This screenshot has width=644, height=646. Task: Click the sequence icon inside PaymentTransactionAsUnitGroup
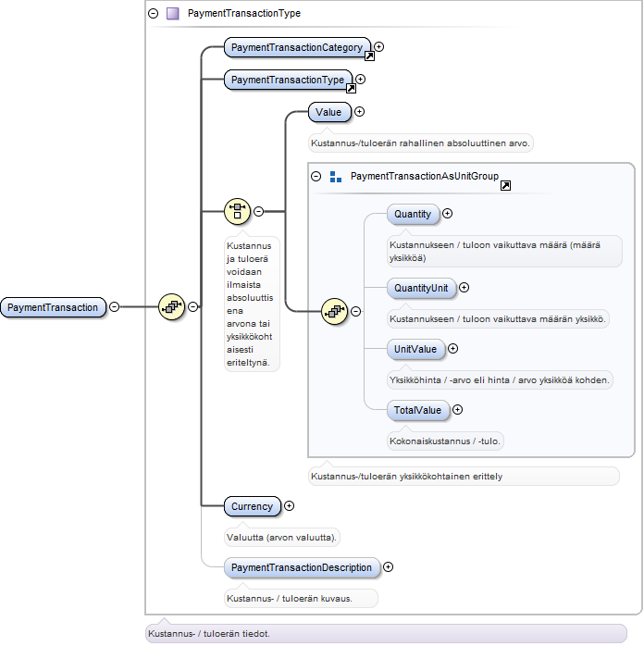coord(334,311)
